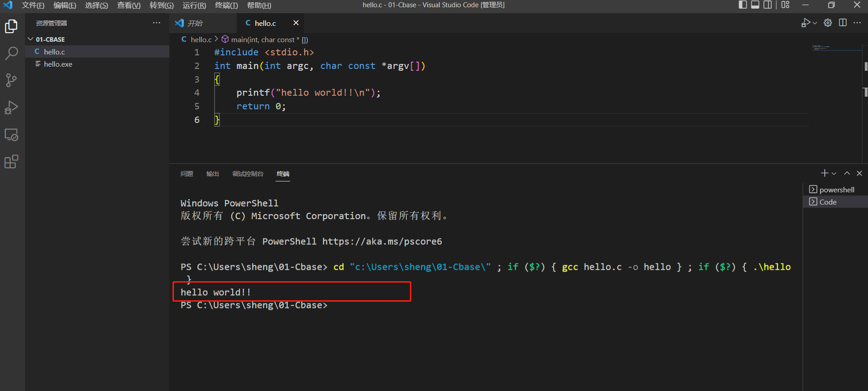Switch to the 问题 panel tab

[x=187, y=174]
